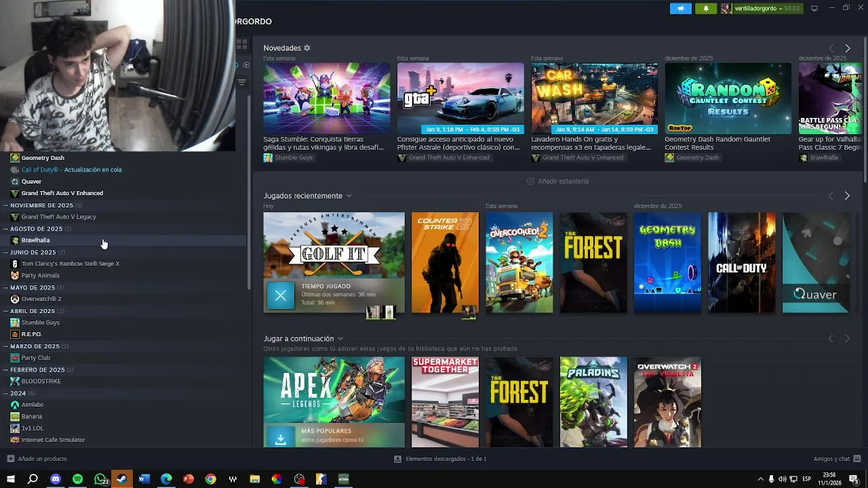Collapse the FEBRERO DE 2025 group
The width and height of the screenshot is (868, 488).
point(5,370)
